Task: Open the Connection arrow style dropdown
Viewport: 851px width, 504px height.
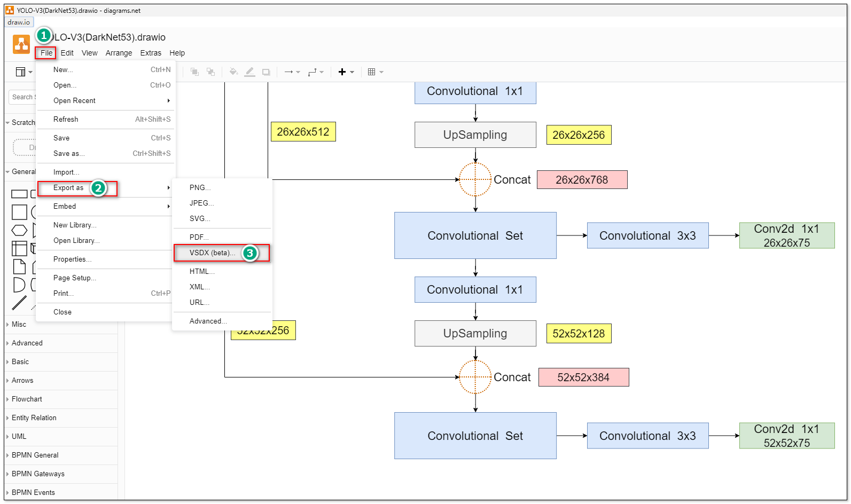Action: click(292, 72)
